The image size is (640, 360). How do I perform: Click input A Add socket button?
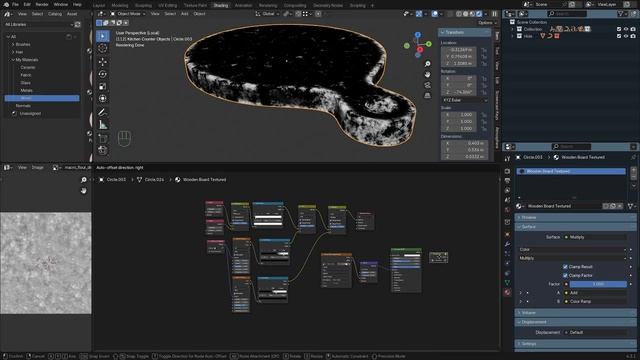(595, 293)
